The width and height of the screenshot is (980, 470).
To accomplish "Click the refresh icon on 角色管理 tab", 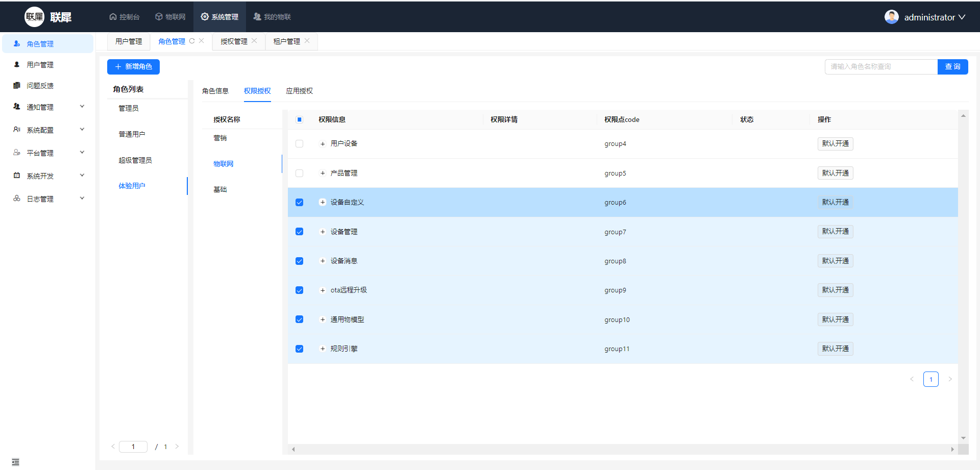I will click(192, 41).
